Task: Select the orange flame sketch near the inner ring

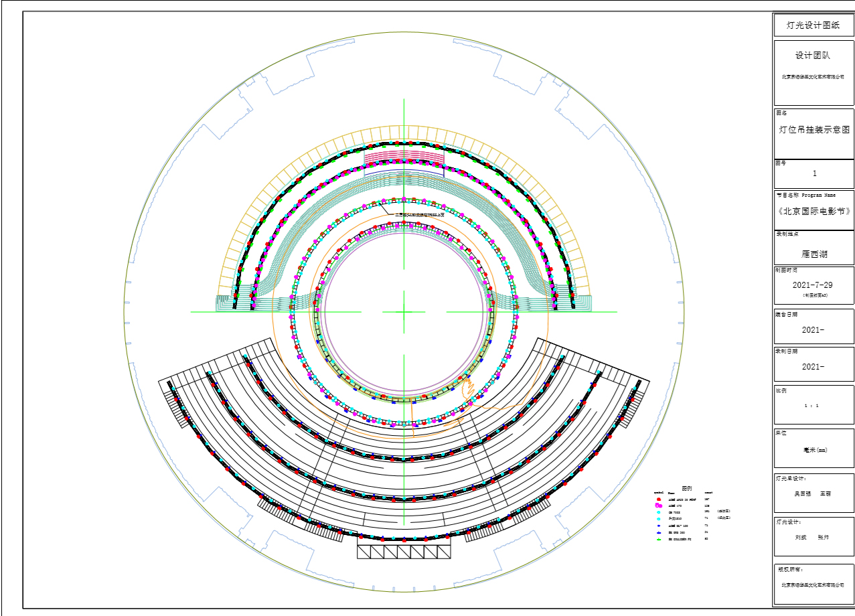Action: click(x=467, y=388)
